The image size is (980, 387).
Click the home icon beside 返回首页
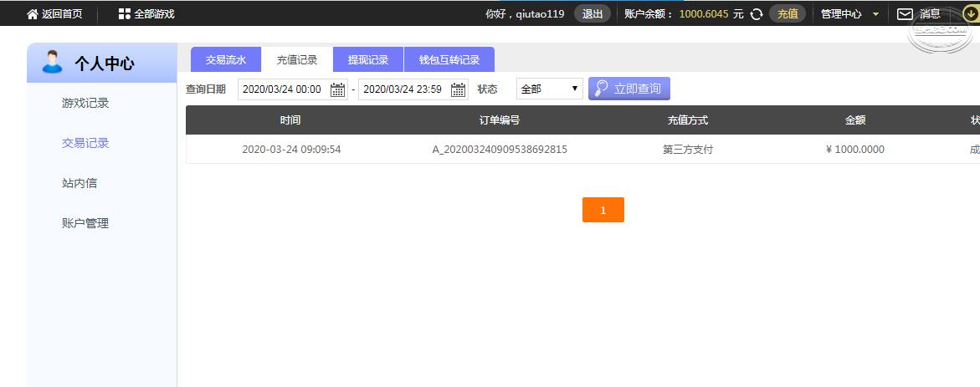point(33,13)
